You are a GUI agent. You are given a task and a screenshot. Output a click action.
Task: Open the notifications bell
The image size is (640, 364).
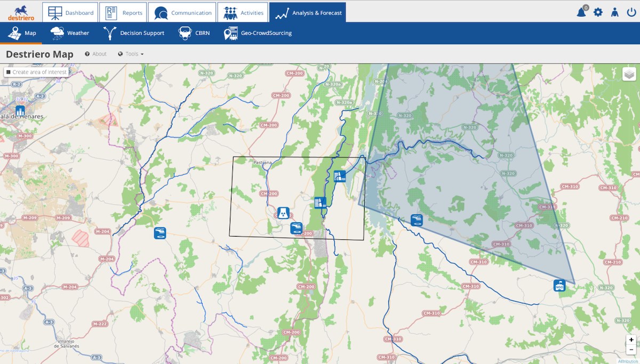581,12
